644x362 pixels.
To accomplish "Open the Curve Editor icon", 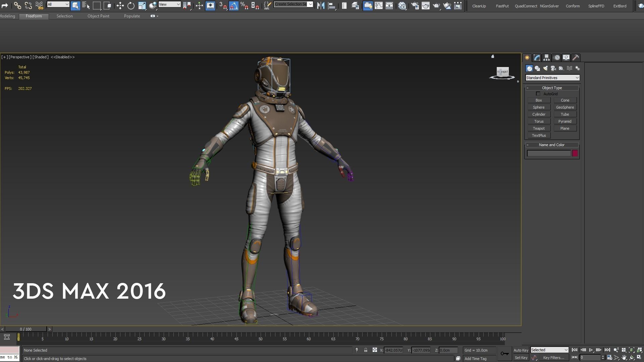I will click(x=379, y=5).
